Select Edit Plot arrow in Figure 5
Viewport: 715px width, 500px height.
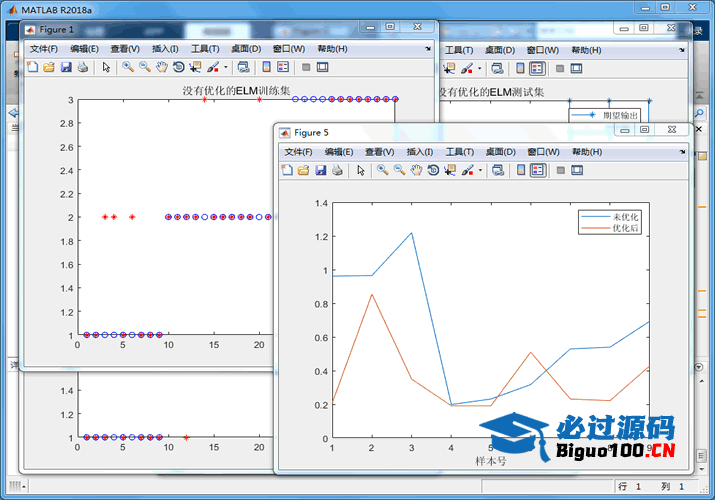pyautogui.click(x=361, y=170)
